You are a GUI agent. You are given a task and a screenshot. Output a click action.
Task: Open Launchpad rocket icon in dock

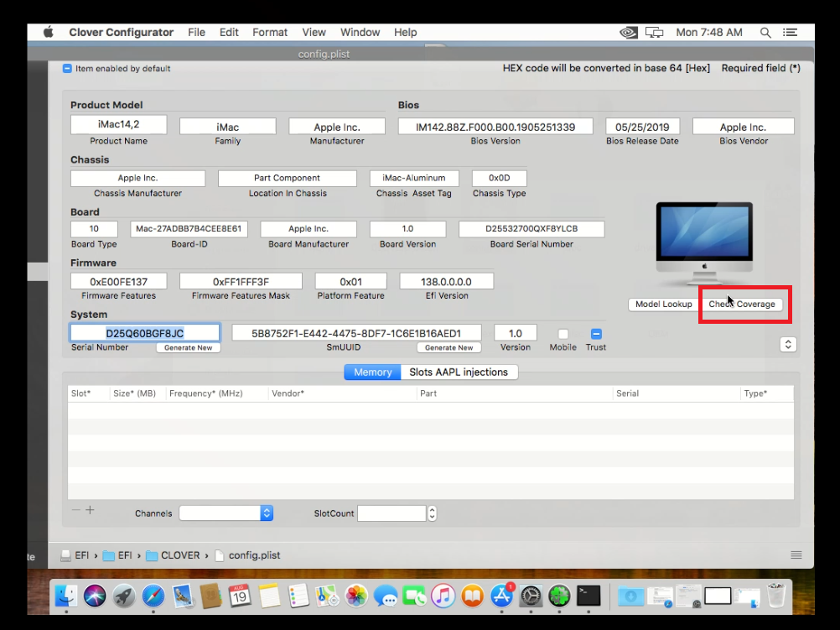pyautogui.click(x=124, y=596)
